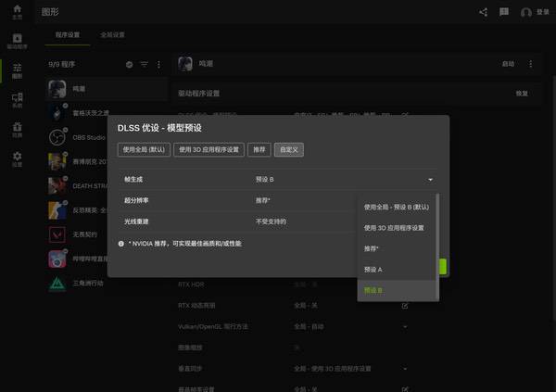This screenshot has width=556, height=392.
Task: Click the edit icon on the RTX 动态亮丽 row
Action: [x=405, y=306]
